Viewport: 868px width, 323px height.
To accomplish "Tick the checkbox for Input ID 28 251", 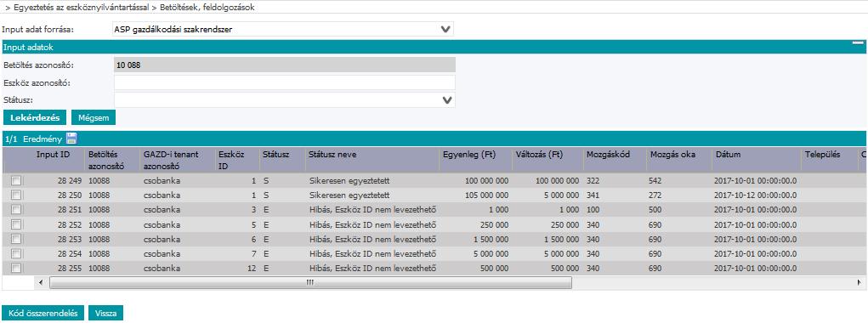I will point(16,210).
